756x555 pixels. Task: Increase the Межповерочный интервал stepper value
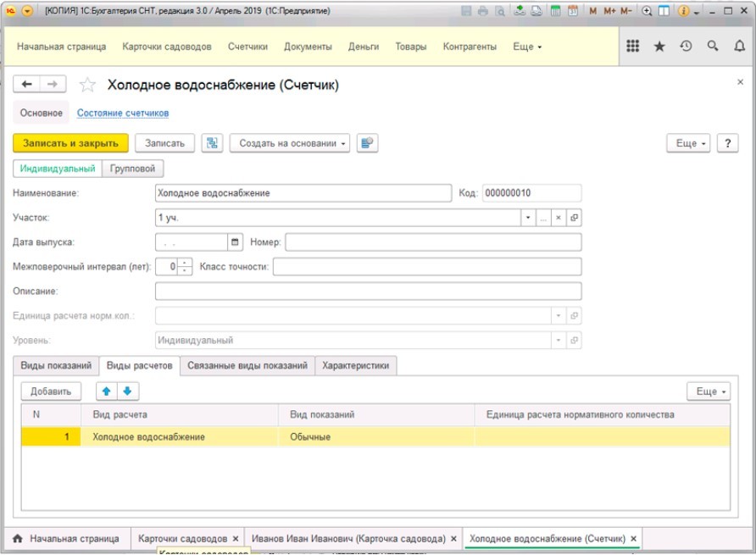186,263
